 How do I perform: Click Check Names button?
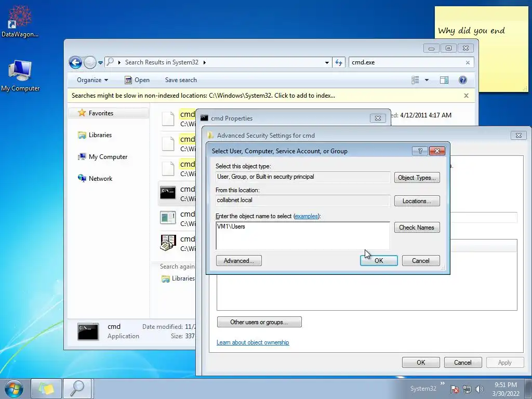pos(417,228)
